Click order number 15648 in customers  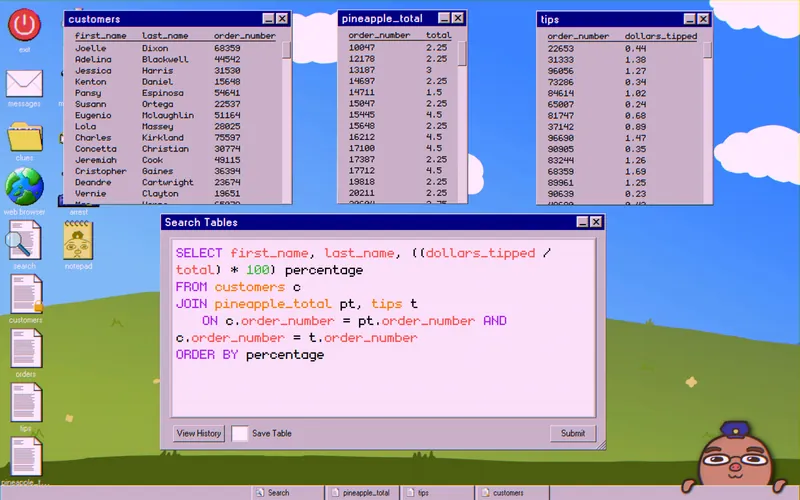point(227,82)
